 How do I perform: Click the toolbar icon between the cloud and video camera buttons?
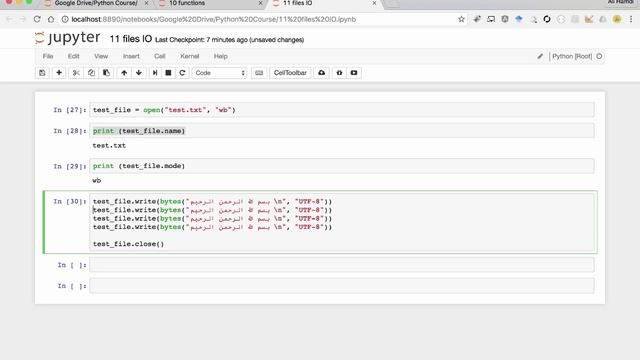tap(339, 73)
